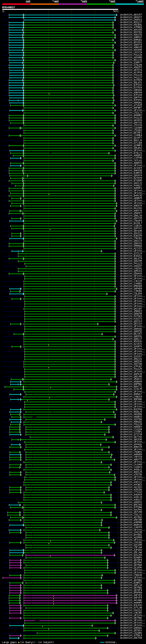Select label UniRef100_A9UDS2
146x644 pixels.
[x=131, y=502]
